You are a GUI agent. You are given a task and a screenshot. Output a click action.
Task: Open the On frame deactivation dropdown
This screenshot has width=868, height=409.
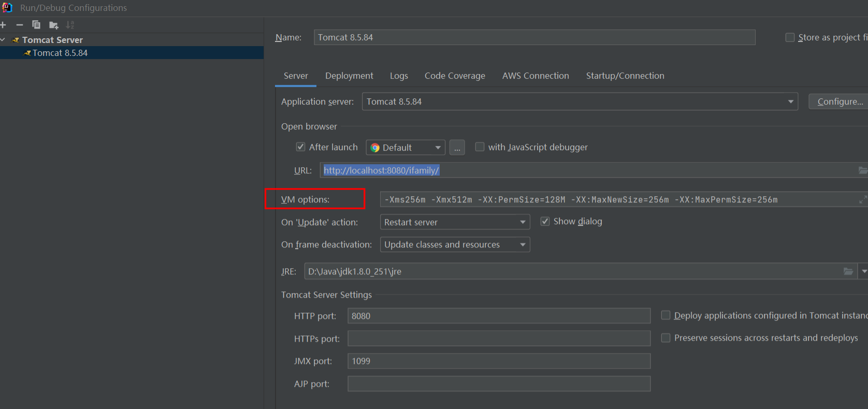pyautogui.click(x=523, y=244)
